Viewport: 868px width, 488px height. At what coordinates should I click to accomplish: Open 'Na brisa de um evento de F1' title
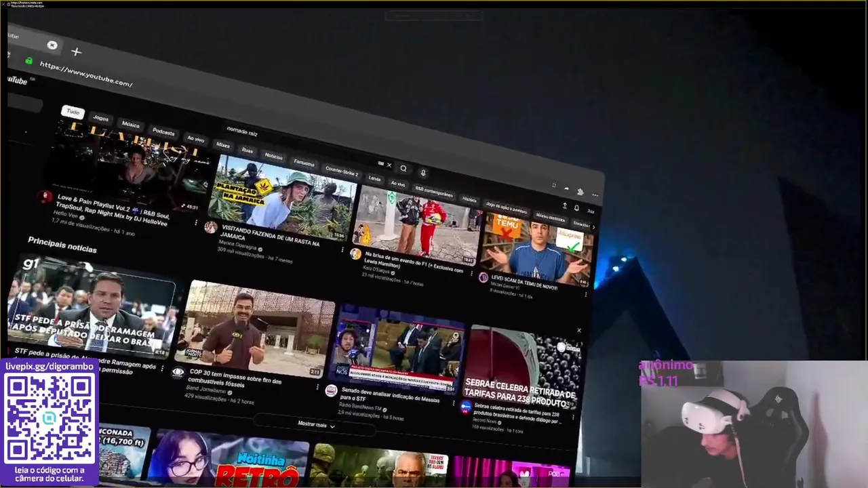(414, 261)
